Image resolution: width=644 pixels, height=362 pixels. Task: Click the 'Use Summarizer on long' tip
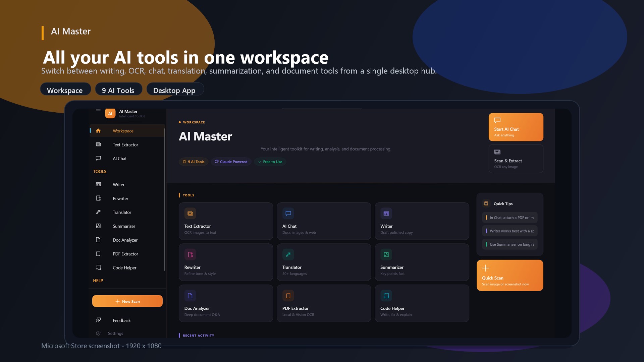(x=510, y=244)
